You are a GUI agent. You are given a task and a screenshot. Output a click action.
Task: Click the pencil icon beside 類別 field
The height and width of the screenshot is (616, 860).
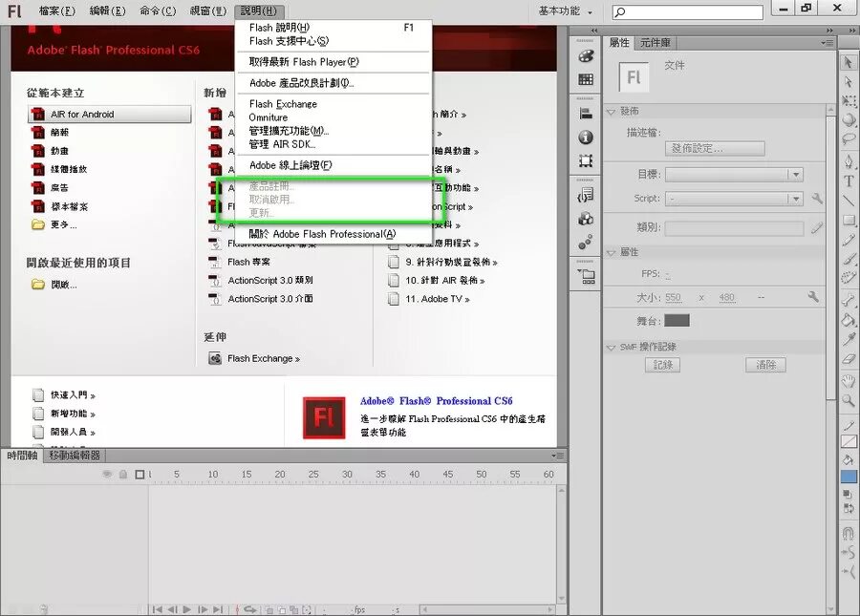pyautogui.click(x=817, y=227)
